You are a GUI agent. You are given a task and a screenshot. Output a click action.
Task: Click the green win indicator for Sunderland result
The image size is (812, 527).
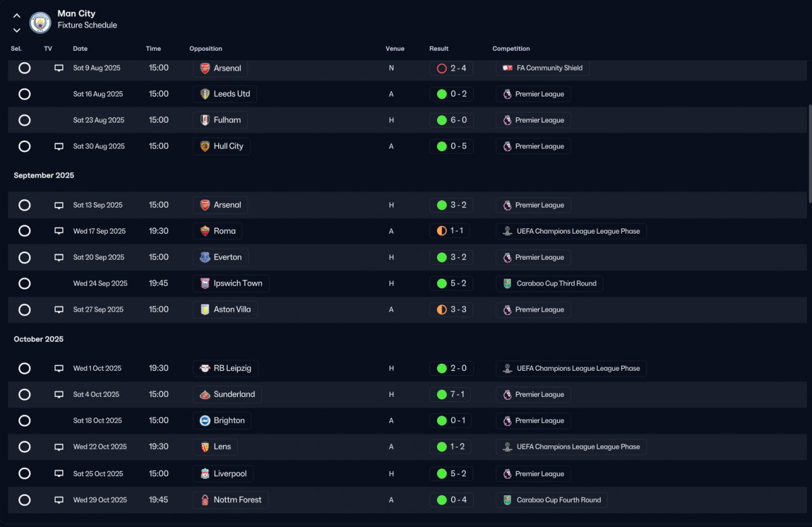pyautogui.click(x=442, y=395)
